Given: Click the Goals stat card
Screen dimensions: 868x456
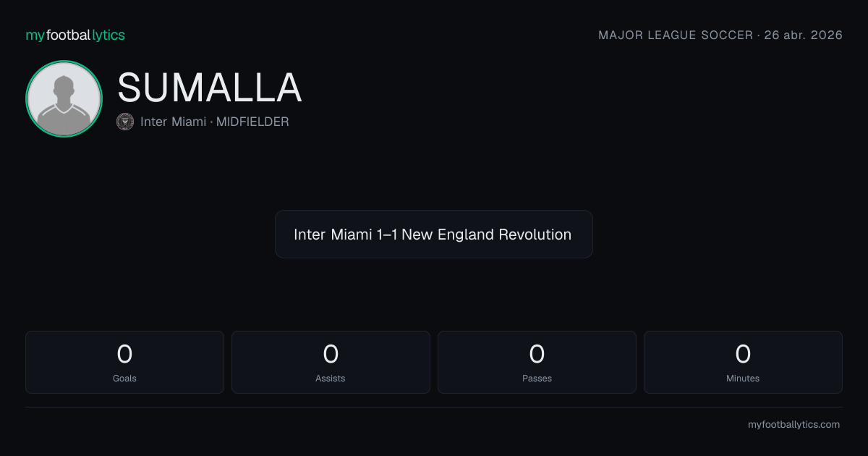Looking at the screenshot, I should (x=124, y=362).
